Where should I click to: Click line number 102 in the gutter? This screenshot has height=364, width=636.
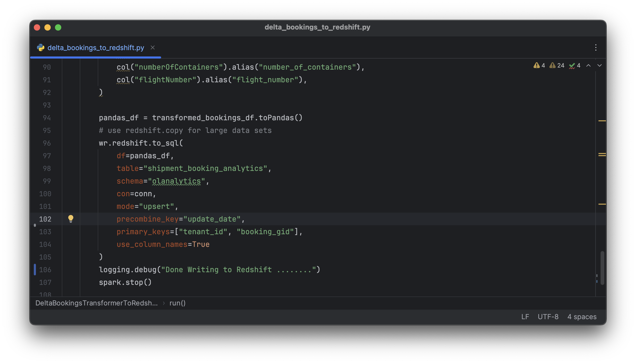[x=45, y=219]
